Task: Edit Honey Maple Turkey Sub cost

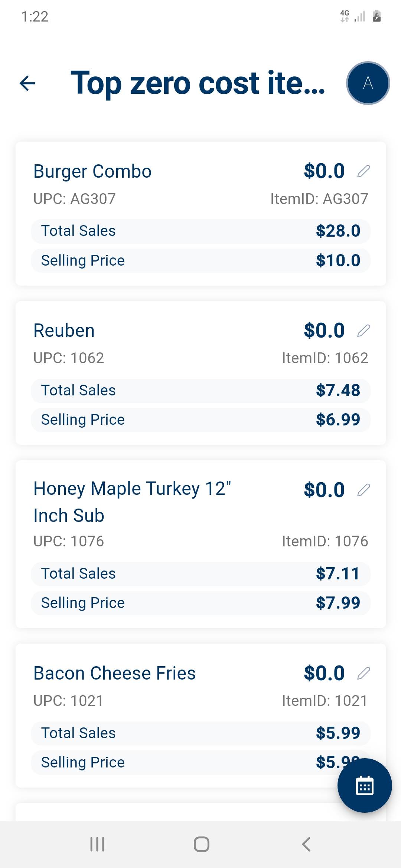Action: tap(363, 490)
